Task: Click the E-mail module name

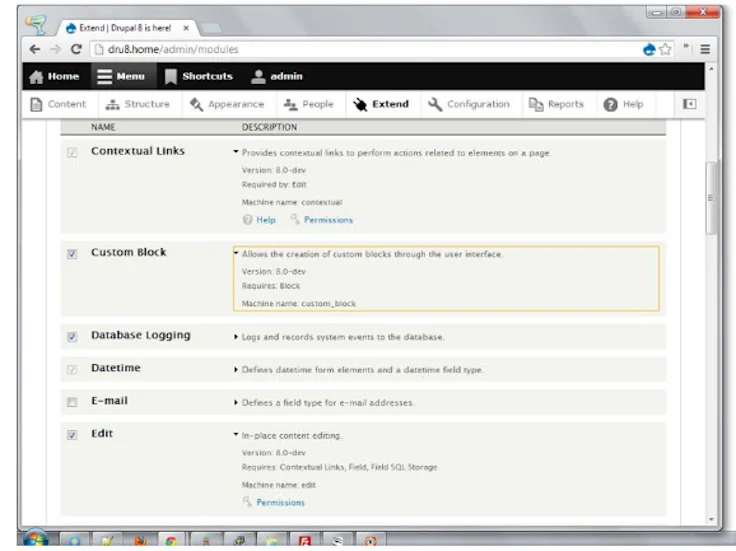Action: pyautogui.click(x=109, y=401)
